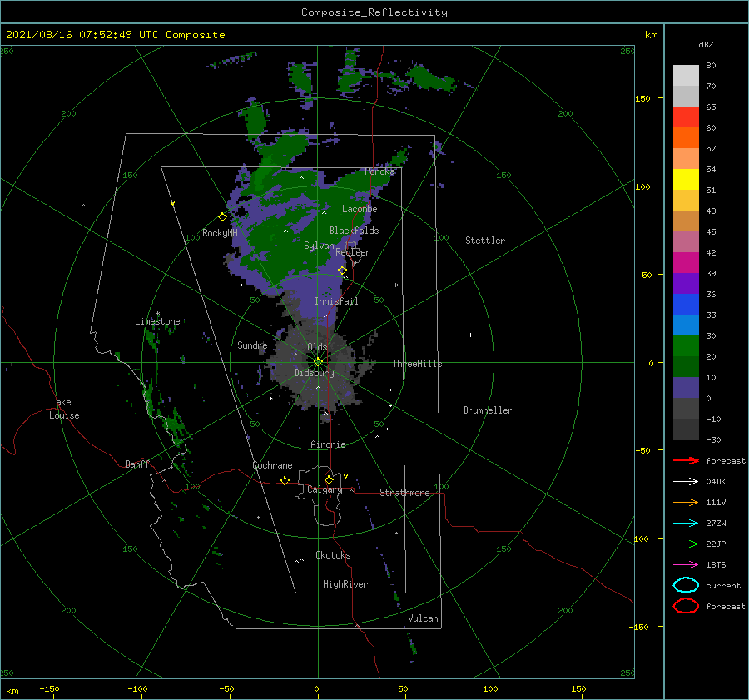Pick the bright green 30 dBZ swatch
Viewport: 749px width, 700px height.
point(686,345)
